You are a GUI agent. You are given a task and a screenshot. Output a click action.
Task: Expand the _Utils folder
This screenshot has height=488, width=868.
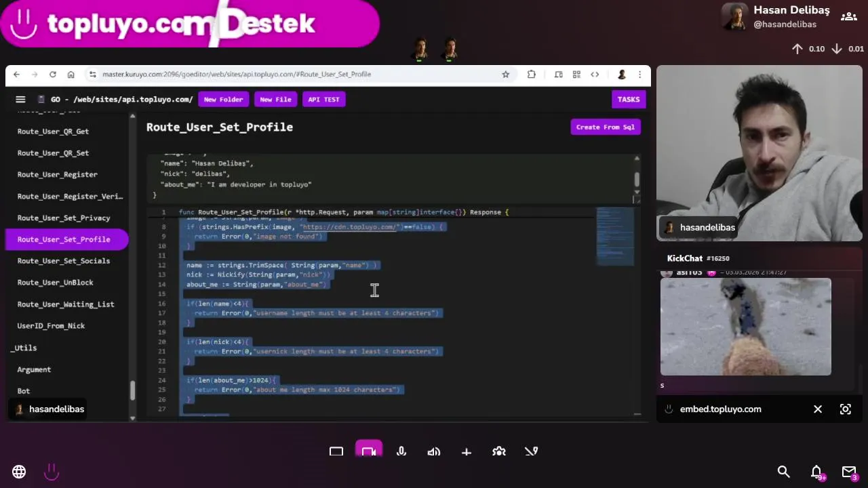tap(24, 348)
